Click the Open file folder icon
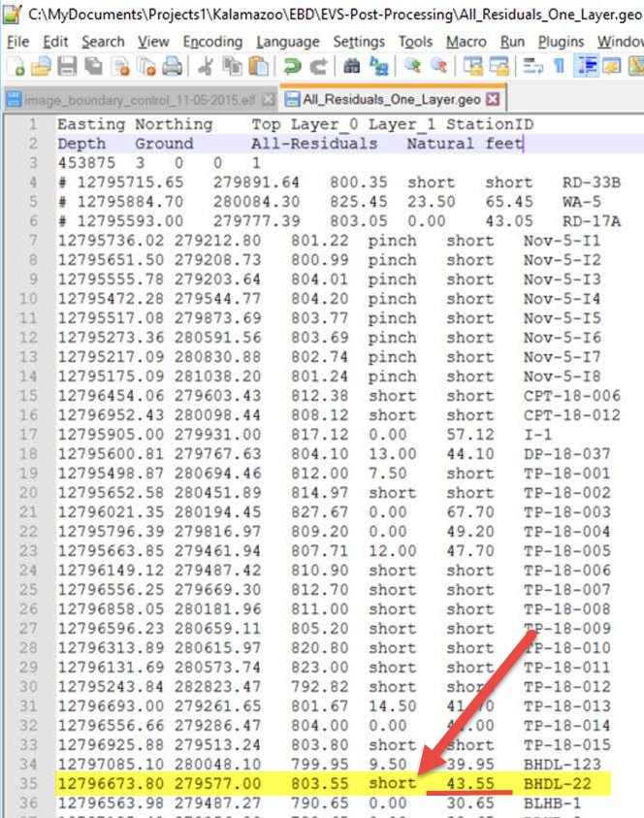 40,66
